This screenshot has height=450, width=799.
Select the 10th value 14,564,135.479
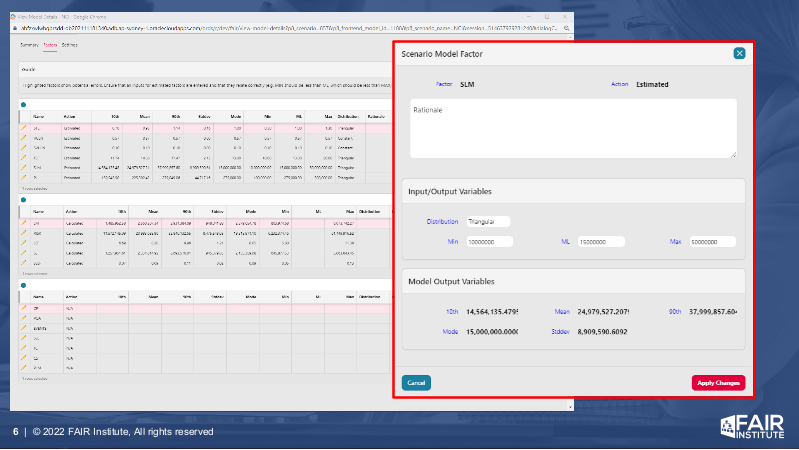coord(492,312)
